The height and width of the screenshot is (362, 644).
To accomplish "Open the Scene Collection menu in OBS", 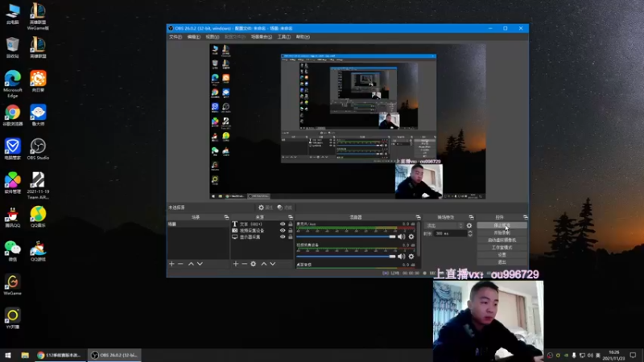I will (262, 37).
